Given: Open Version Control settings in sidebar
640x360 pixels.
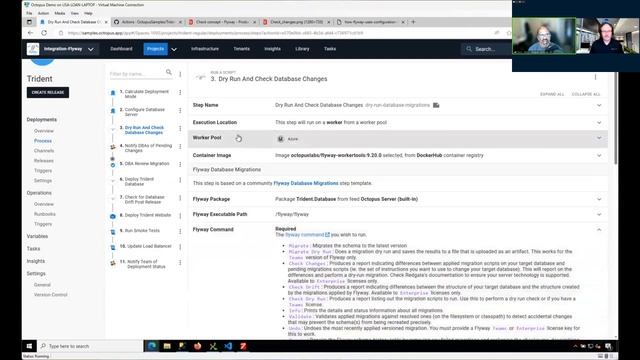Looking at the screenshot, I should 51,295.
